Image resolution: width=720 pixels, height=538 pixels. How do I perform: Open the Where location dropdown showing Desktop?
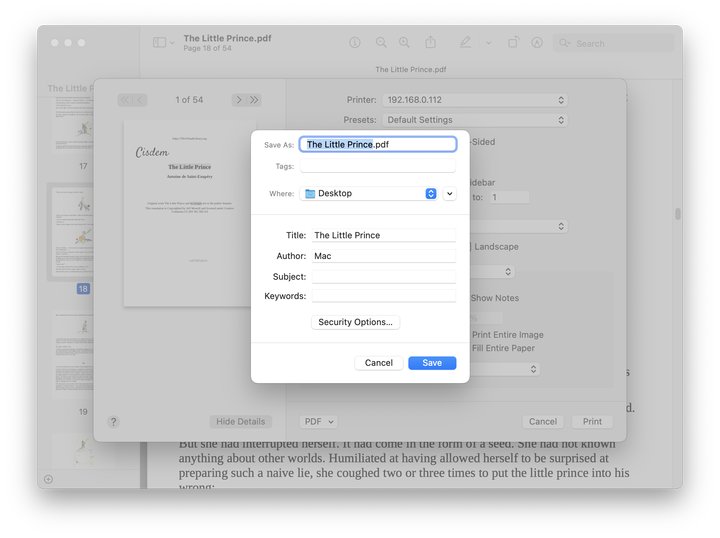[x=369, y=193]
